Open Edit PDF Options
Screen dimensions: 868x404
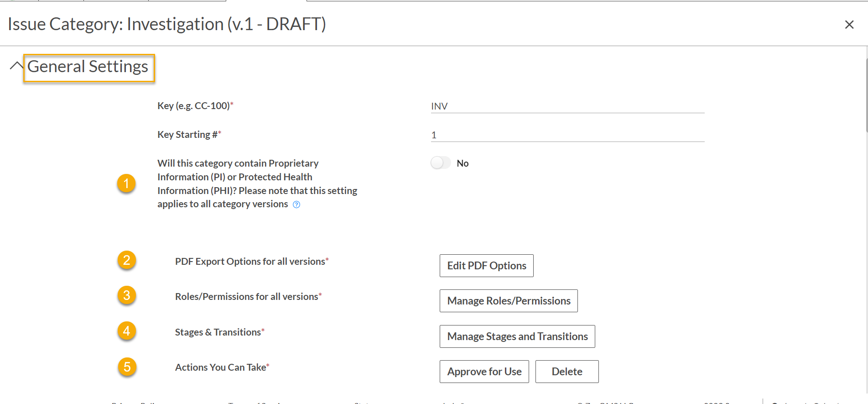(x=486, y=266)
